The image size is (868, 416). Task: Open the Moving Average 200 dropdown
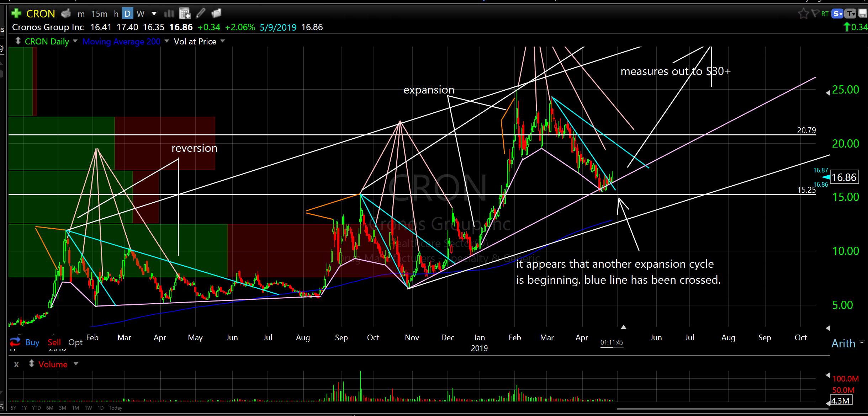pyautogui.click(x=166, y=41)
